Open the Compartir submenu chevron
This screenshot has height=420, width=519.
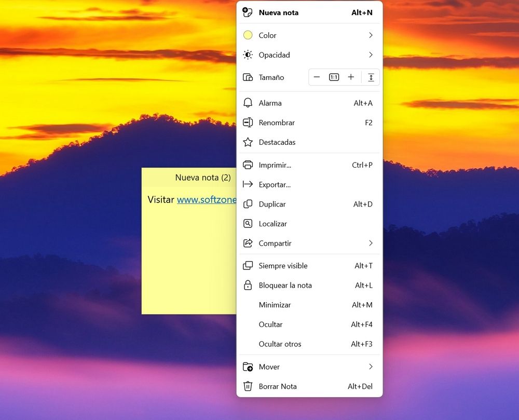click(371, 243)
